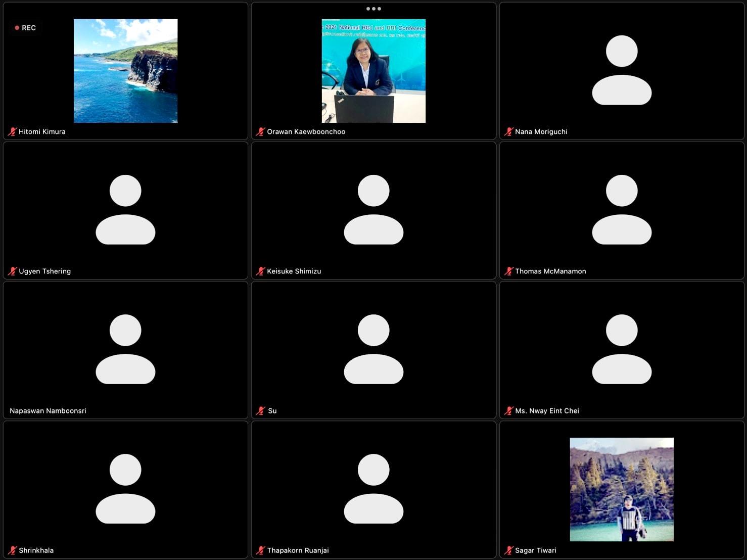Select Thomas McManamon's avatar placeholder
The image size is (747, 560).
[x=622, y=210]
